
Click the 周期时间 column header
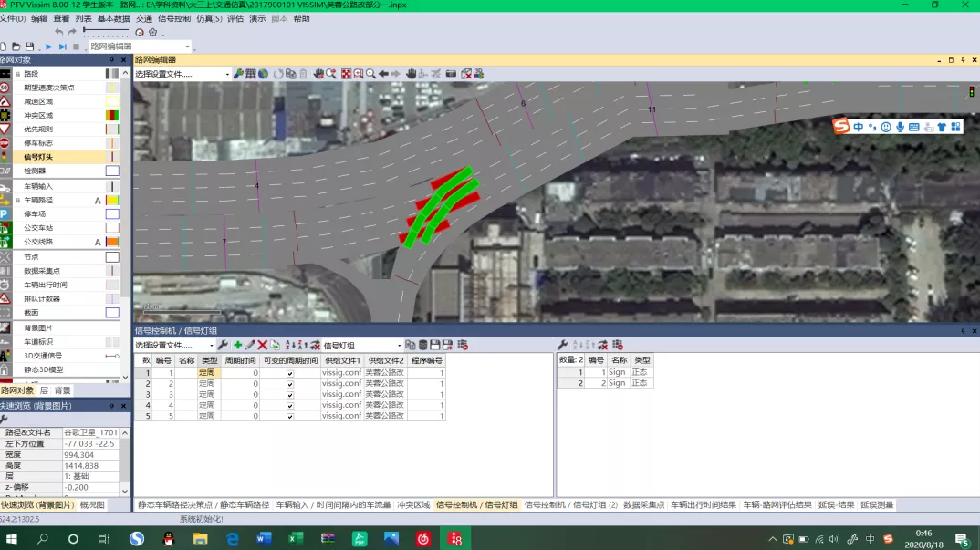240,360
